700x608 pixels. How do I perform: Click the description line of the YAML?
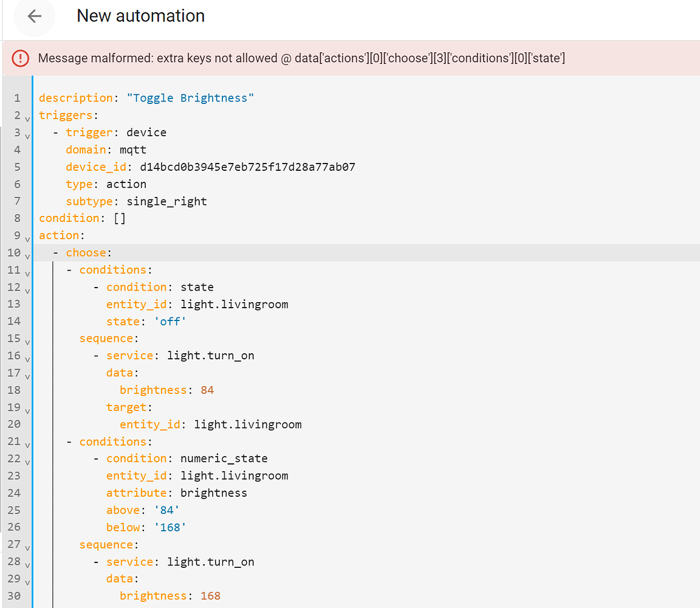(146, 97)
